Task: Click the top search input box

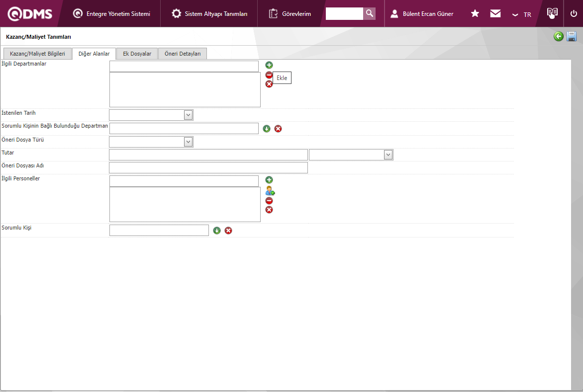Action: tap(344, 14)
